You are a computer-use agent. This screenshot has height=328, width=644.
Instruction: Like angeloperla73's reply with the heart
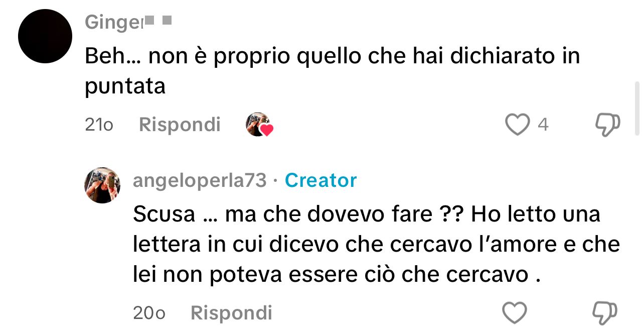tap(515, 313)
